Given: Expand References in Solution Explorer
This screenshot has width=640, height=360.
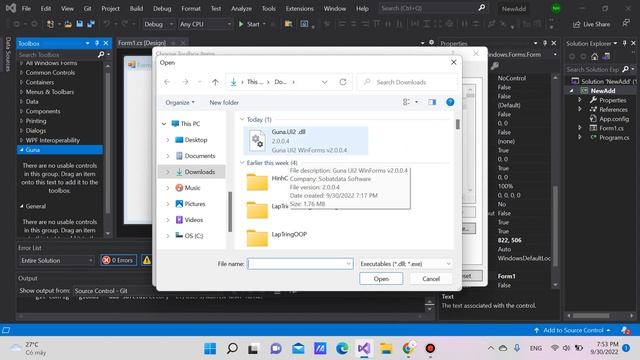Looking at the screenshot, I should (x=580, y=109).
